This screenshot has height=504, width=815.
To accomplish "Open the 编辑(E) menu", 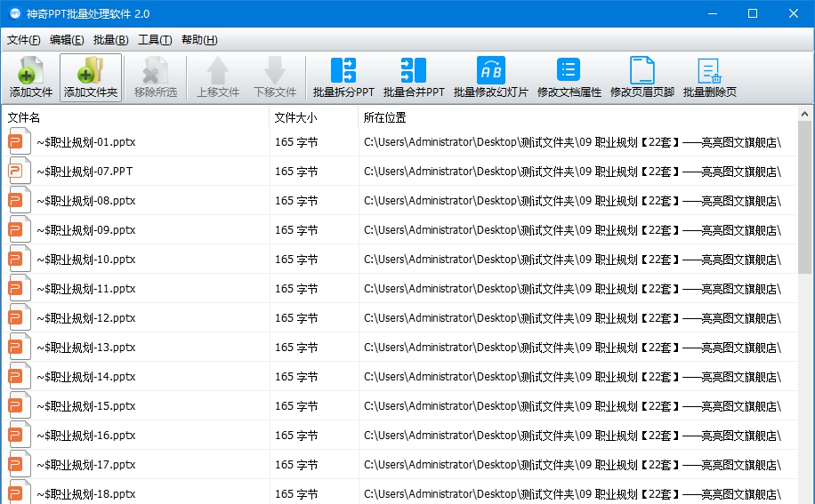I will pyautogui.click(x=67, y=40).
